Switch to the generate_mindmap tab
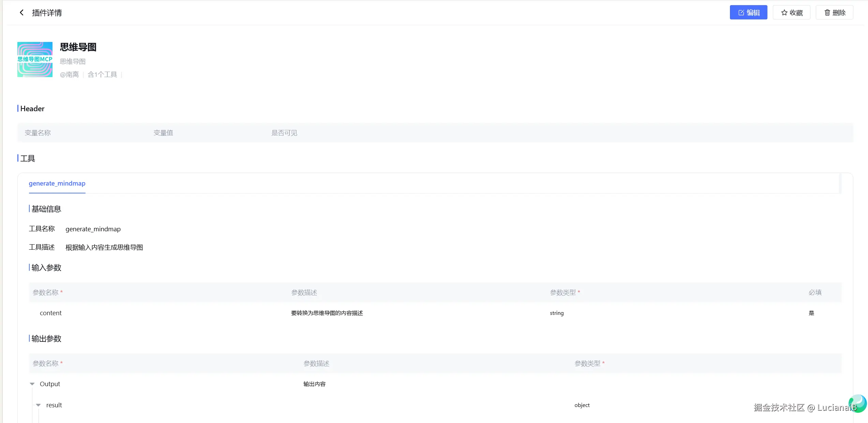The height and width of the screenshot is (423, 868). [x=57, y=184]
